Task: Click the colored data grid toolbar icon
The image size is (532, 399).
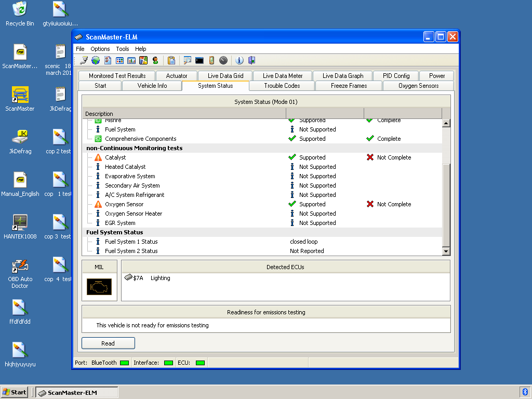Action: (119, 60)
